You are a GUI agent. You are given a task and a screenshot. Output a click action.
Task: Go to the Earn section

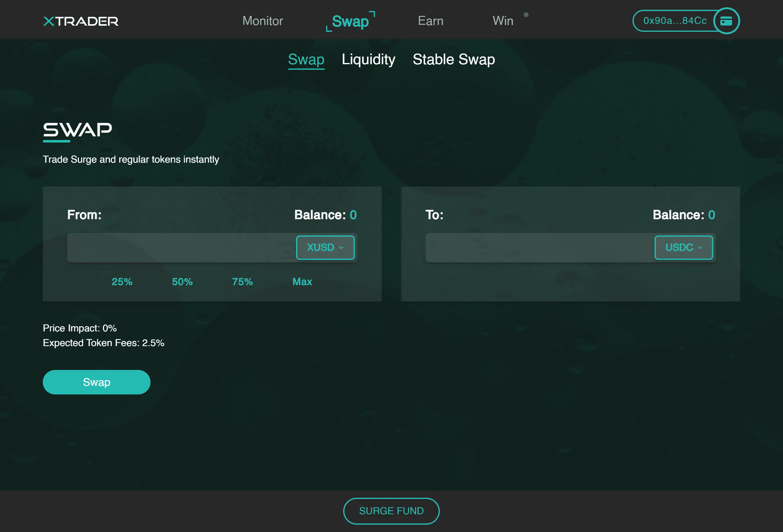tap(431, 21)
